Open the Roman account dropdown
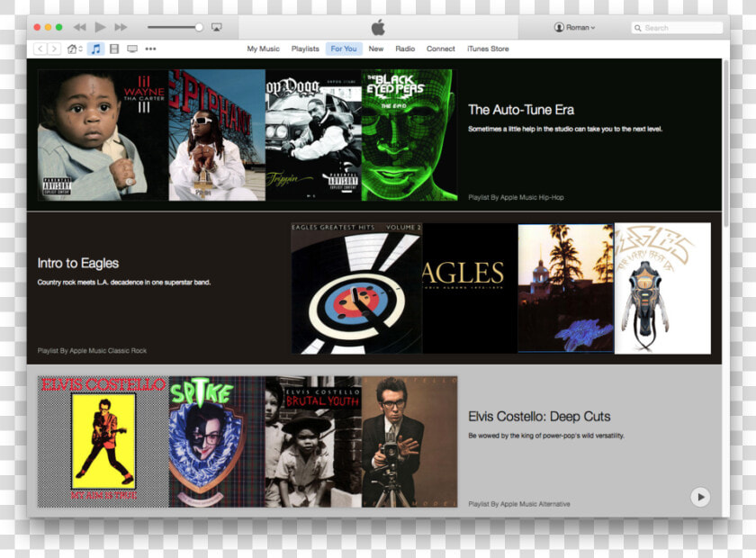The height and width of the screenshot is (558, 756). point(575,28)
